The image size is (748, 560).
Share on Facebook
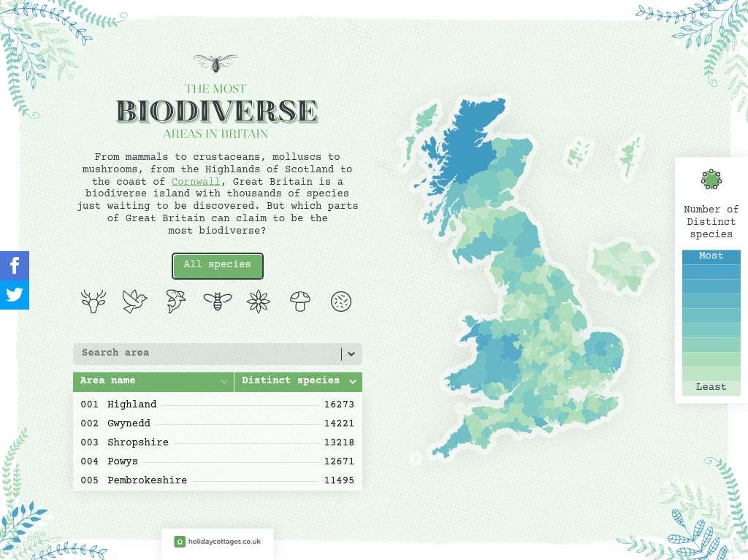[15, 266]
